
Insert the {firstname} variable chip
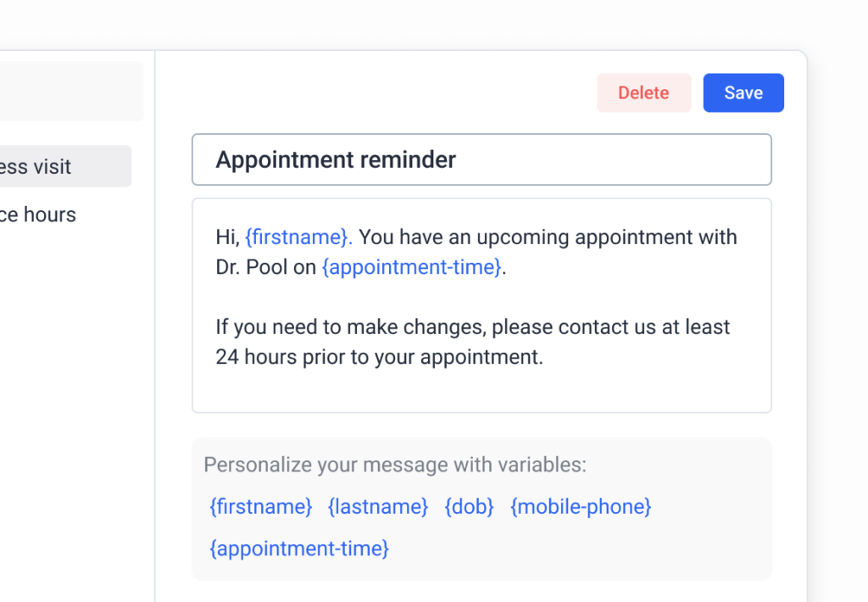(260, 506)
